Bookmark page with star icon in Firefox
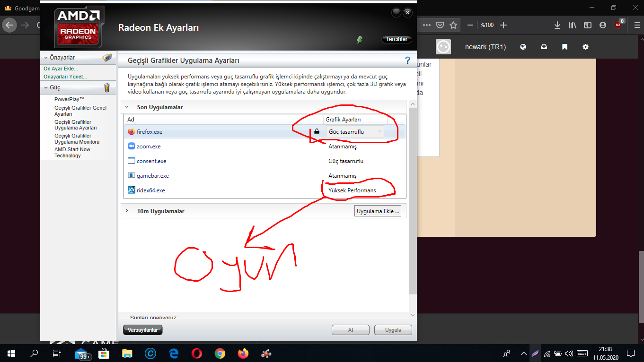 click(x=453, y=25)
